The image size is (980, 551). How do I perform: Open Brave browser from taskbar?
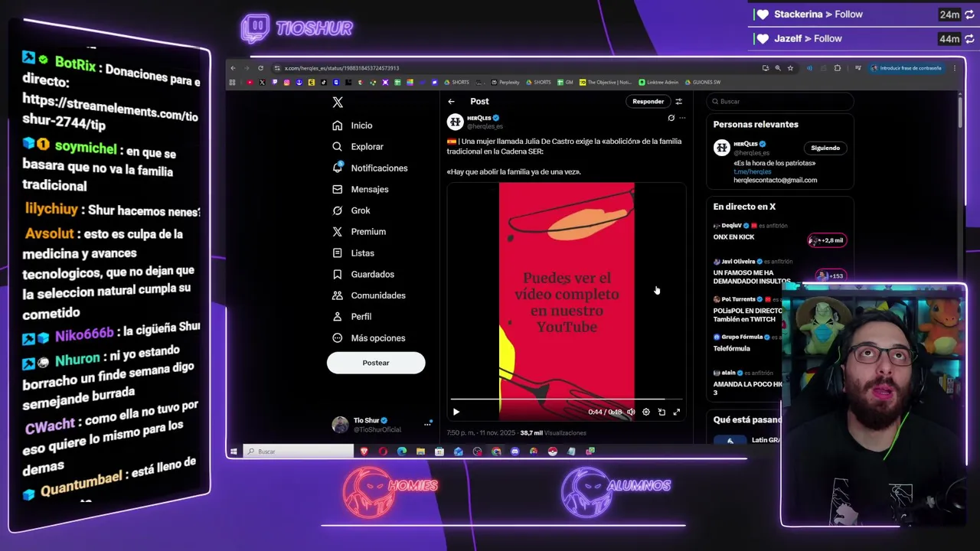point(364,452)
